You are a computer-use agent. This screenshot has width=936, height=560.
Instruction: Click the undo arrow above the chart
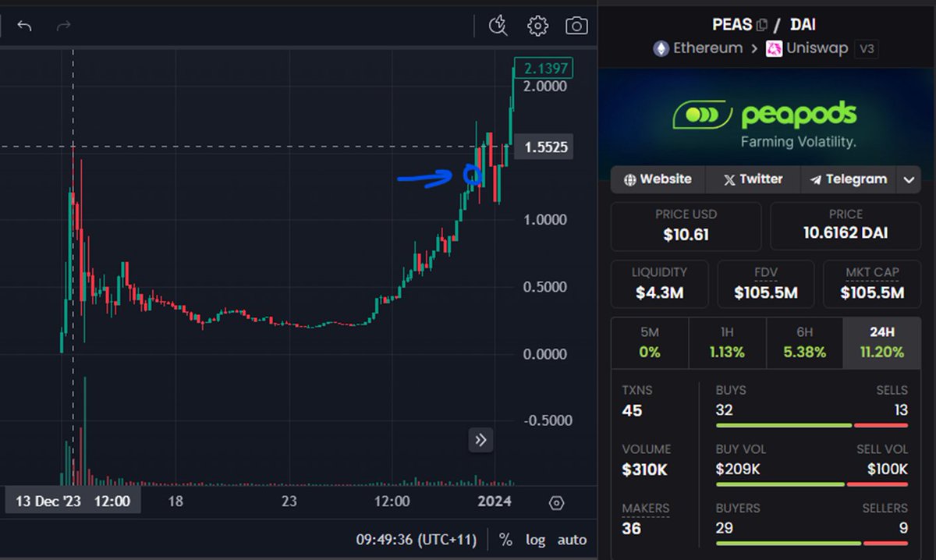(x=24, y=26)
